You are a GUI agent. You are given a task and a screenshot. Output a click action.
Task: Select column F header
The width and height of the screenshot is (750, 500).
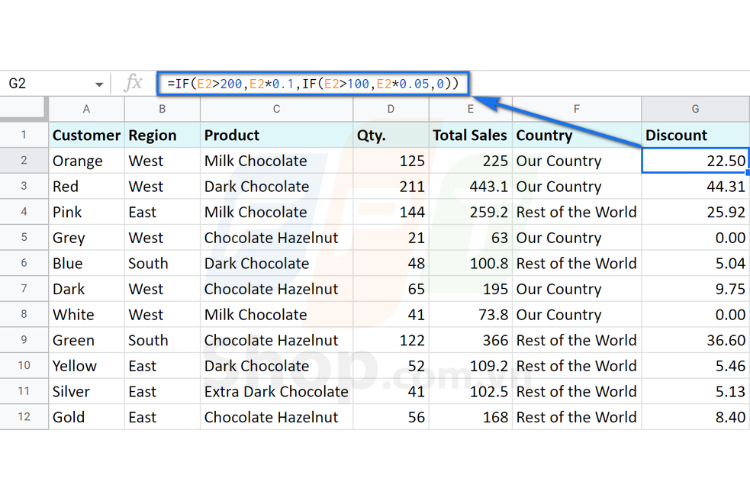577,109
